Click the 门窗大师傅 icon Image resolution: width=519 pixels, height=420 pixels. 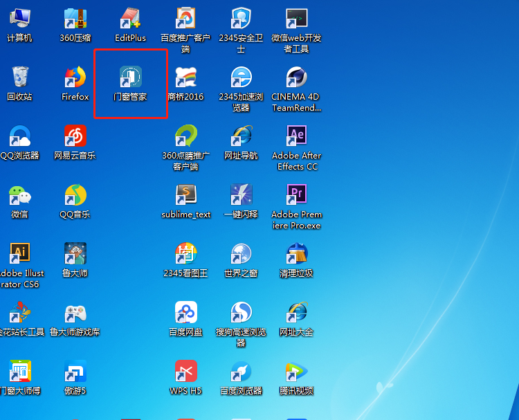click(20, 371)
